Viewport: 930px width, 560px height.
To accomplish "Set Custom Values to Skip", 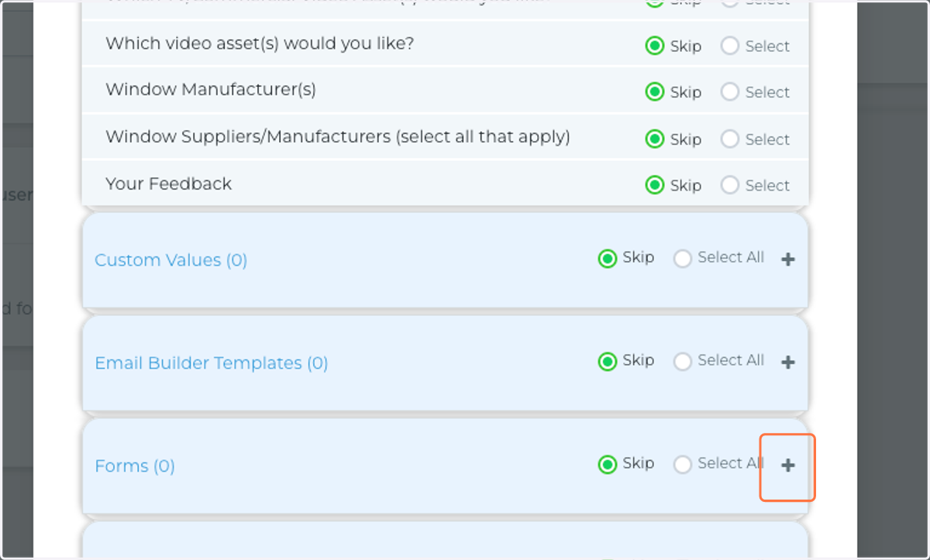I will 608,258.
